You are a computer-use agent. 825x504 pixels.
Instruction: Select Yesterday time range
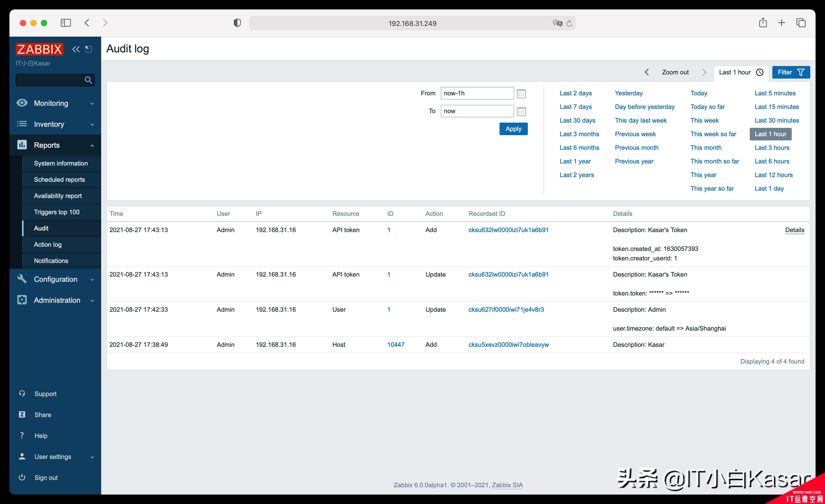click(628, 93)
